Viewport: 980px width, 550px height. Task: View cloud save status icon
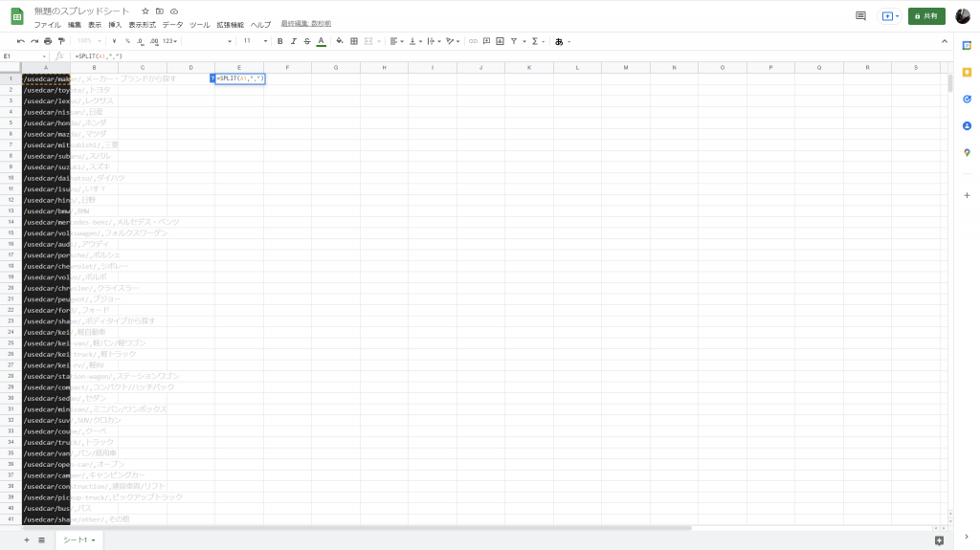click(174, 11)
